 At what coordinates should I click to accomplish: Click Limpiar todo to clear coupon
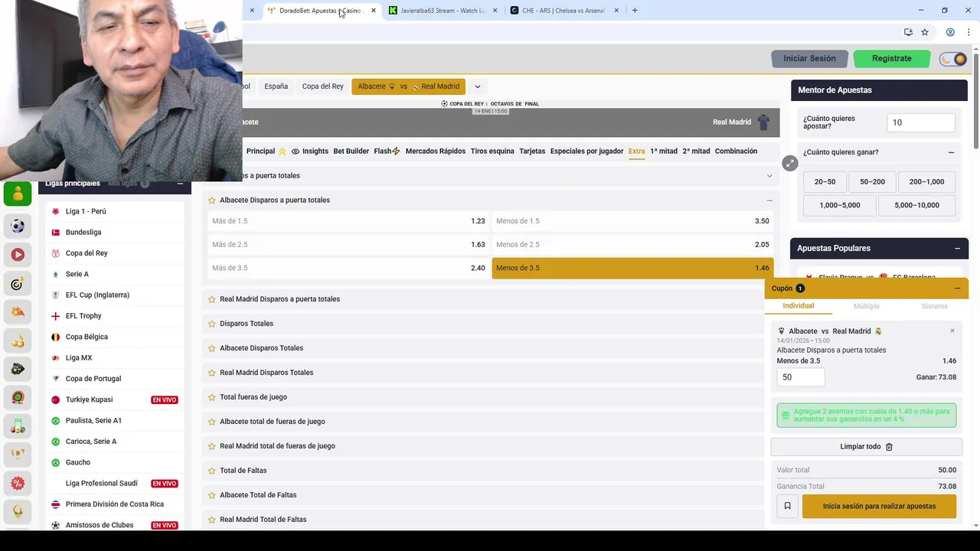[866, 447]
